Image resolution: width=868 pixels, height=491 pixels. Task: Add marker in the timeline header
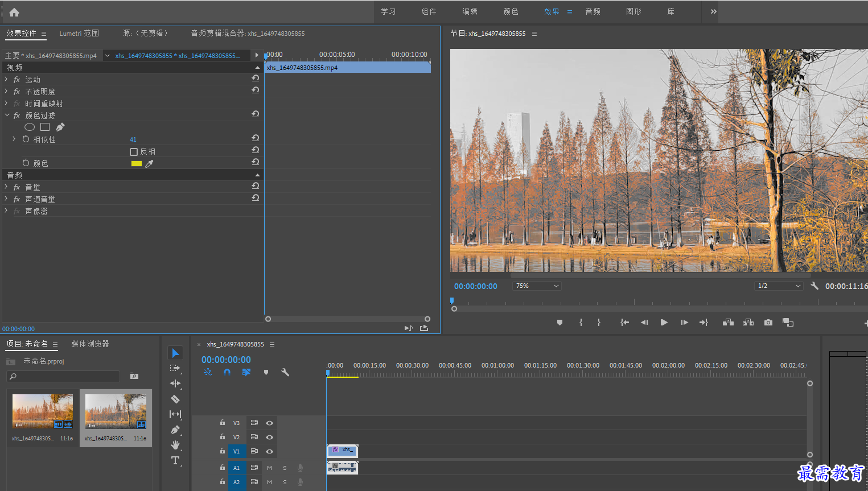pos(266,372)
